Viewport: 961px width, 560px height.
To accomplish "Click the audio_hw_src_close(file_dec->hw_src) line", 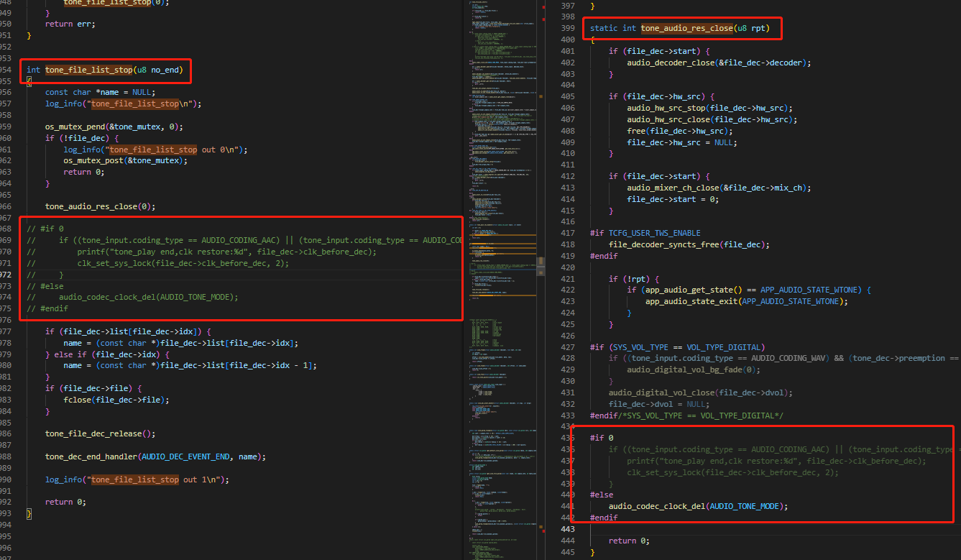I will point(712,119).
